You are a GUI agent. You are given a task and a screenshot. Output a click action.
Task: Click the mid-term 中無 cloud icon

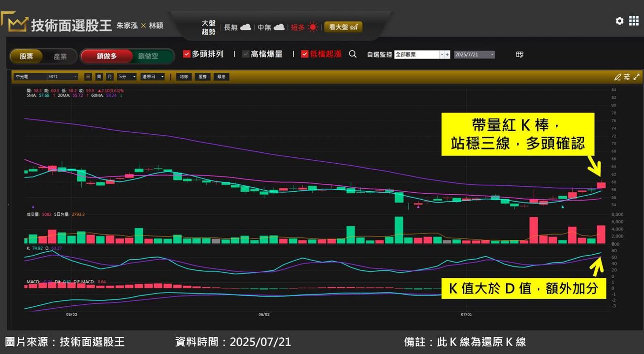[279, 27]
